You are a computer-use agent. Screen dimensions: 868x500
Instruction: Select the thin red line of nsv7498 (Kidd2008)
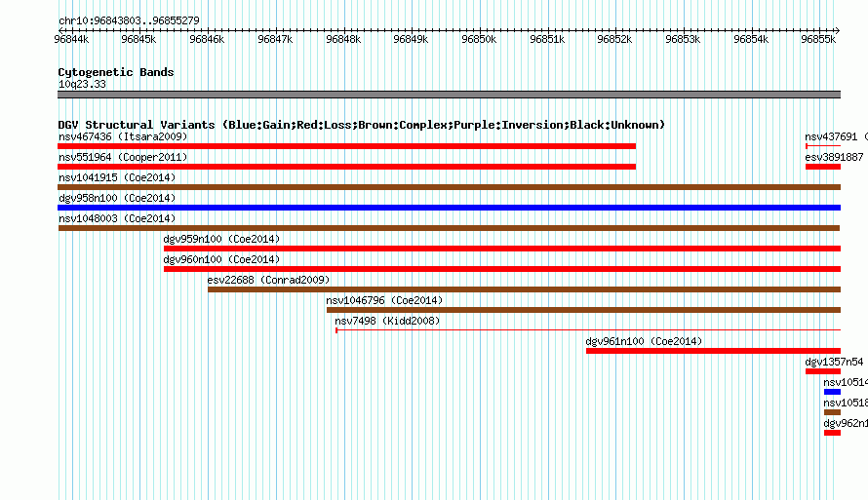click(x=588, y=330)
